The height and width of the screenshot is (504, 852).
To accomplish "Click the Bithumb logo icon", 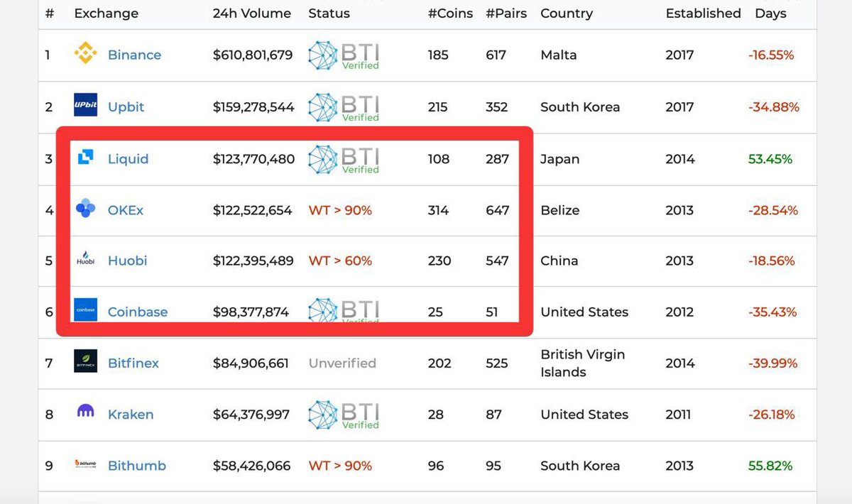I will pos(85,464).
